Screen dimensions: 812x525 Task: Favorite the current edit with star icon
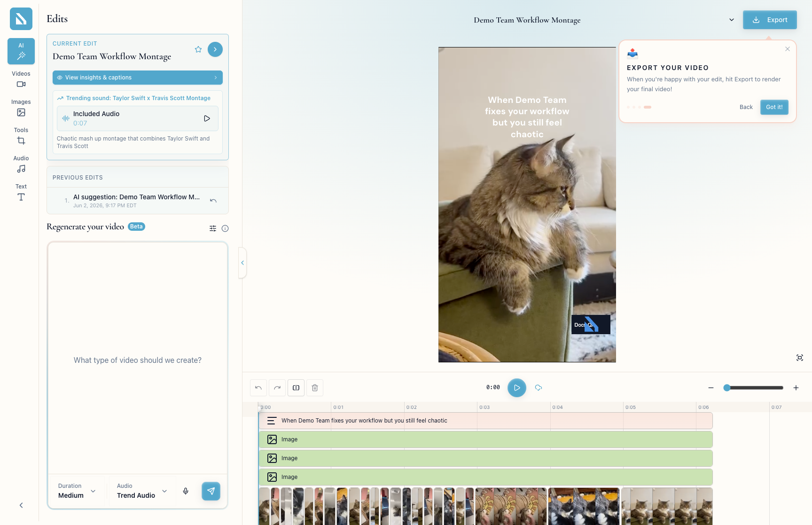[198, 49]
